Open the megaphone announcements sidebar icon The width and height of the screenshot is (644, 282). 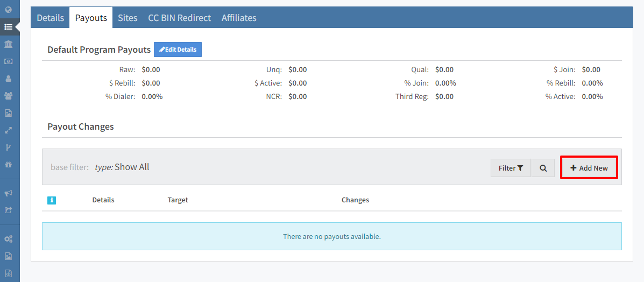coord(9,193)
